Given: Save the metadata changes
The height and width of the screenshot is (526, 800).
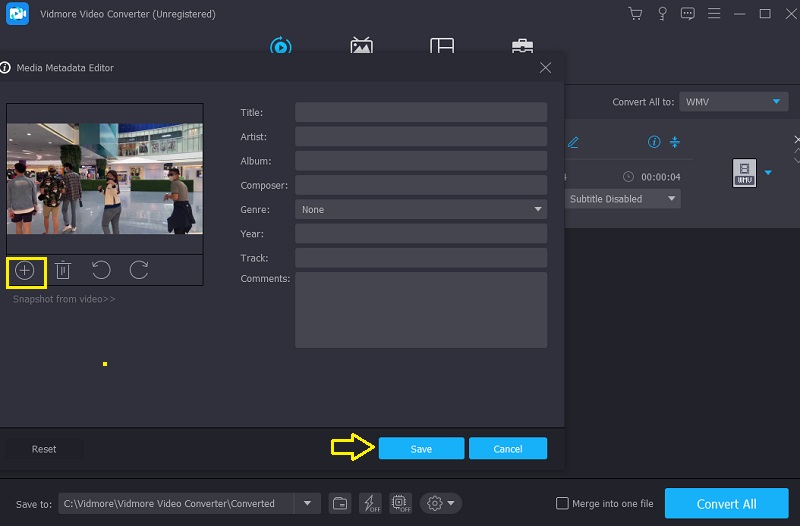Looking at the screenshot, I should point(421,449).
